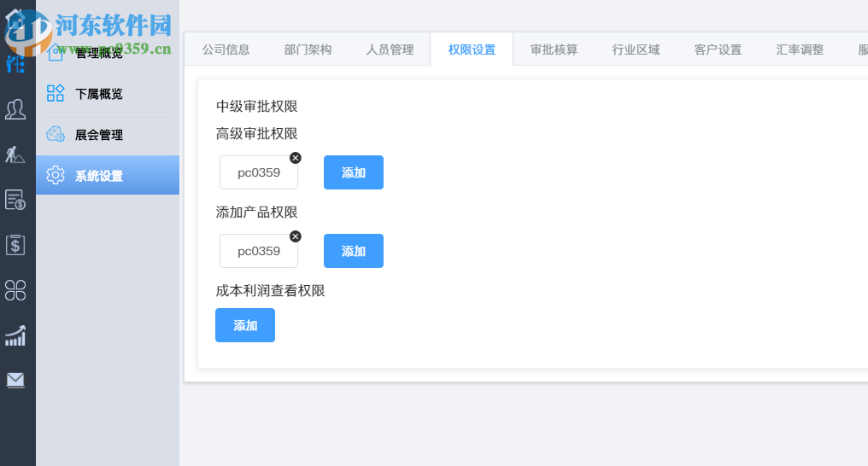This screenshot has height=466, width=868.
Task: Click the org structure icon in dark sidebar
Action: [15, 64]
